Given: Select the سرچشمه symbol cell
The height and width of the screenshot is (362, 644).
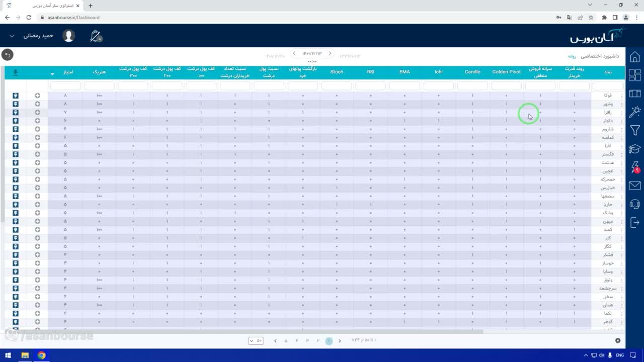Looking at the screenshot, I should click(608, 289).
